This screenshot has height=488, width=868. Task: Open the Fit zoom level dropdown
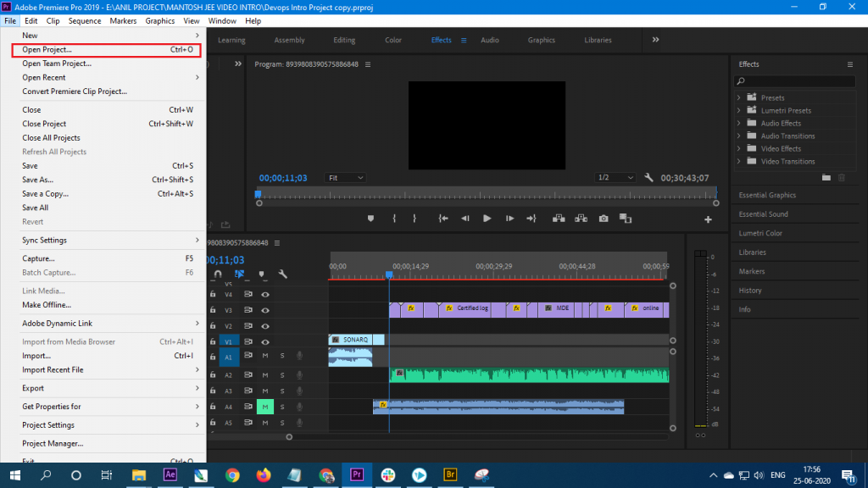coord(346,178)
